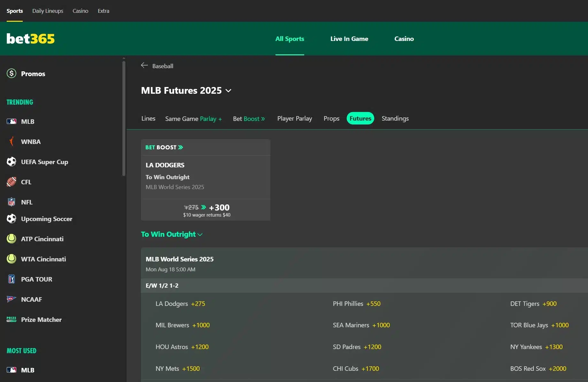Select the Futures tab
Viewport: 588px width, 382px height.
[360, 118]
